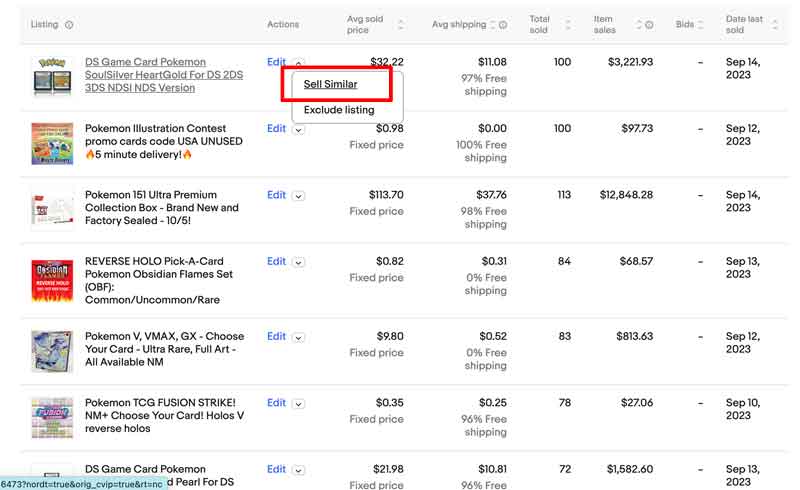Open the DS Game Card Pokemon SoulSilver HeartGold listing
Image resolution: width=800 pixels, height=490 pixels.
click(164, 75)
